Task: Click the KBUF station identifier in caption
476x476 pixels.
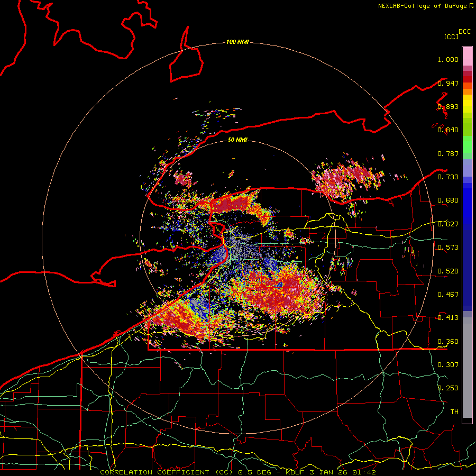Action: tap(296, 472)
